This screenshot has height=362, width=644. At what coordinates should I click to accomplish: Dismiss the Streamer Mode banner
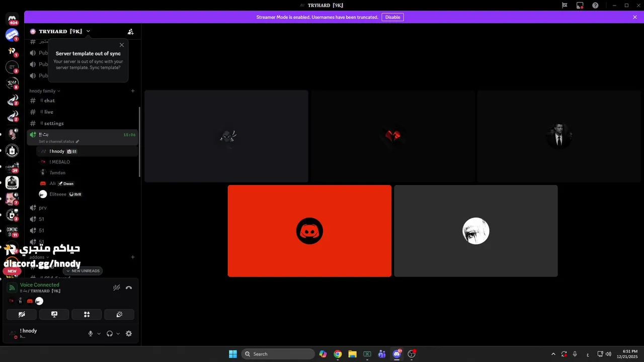coord(635,17)
